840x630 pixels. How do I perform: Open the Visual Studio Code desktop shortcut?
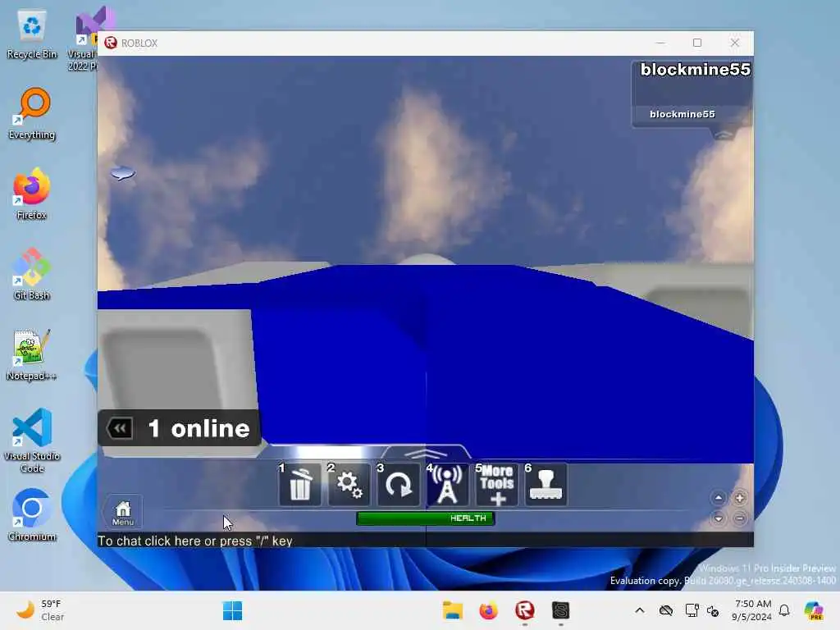[32, 441]
